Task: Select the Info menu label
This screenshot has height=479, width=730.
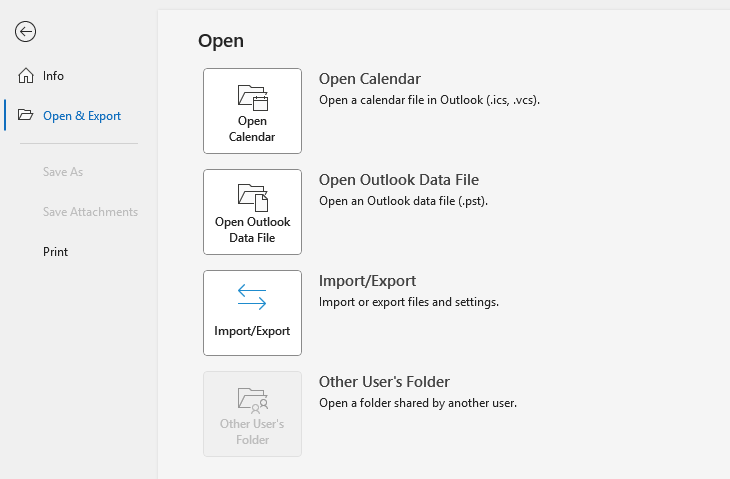Action: tap(53, 76)
